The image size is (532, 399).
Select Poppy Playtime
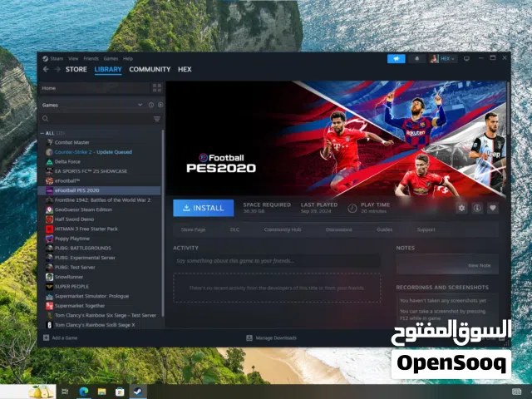[x=100, y=239]
